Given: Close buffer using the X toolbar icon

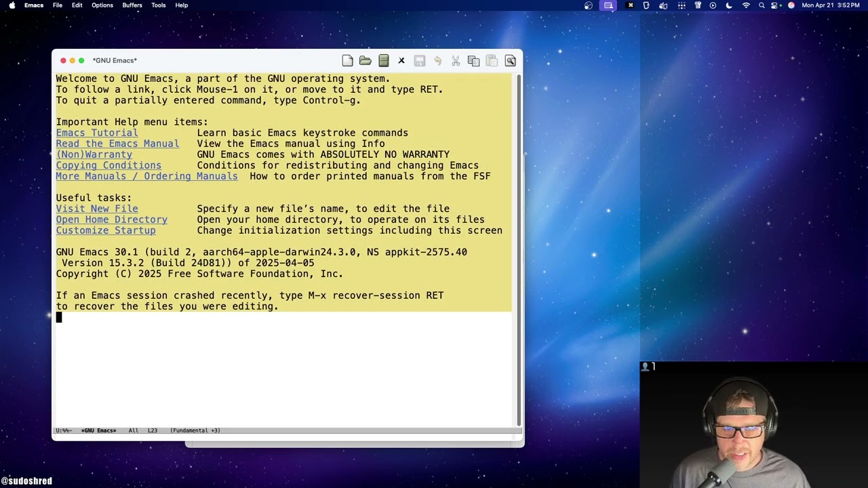Looking at the screenshot, I should click(x=401, y=61).
